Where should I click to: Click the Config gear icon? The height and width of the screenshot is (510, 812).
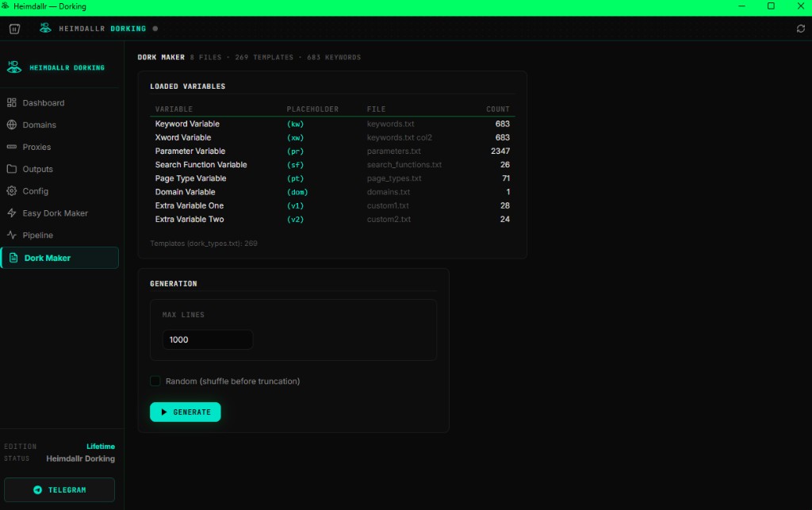pos(12,191)
